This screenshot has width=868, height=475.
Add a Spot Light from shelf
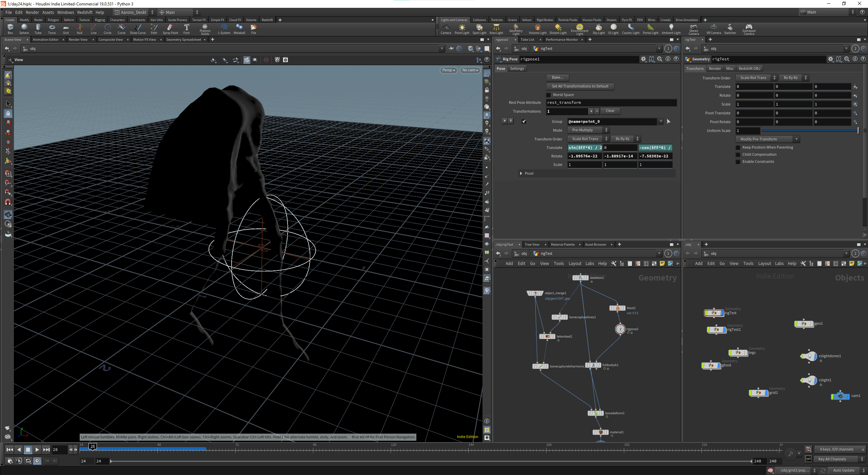[x=479, y=29]
